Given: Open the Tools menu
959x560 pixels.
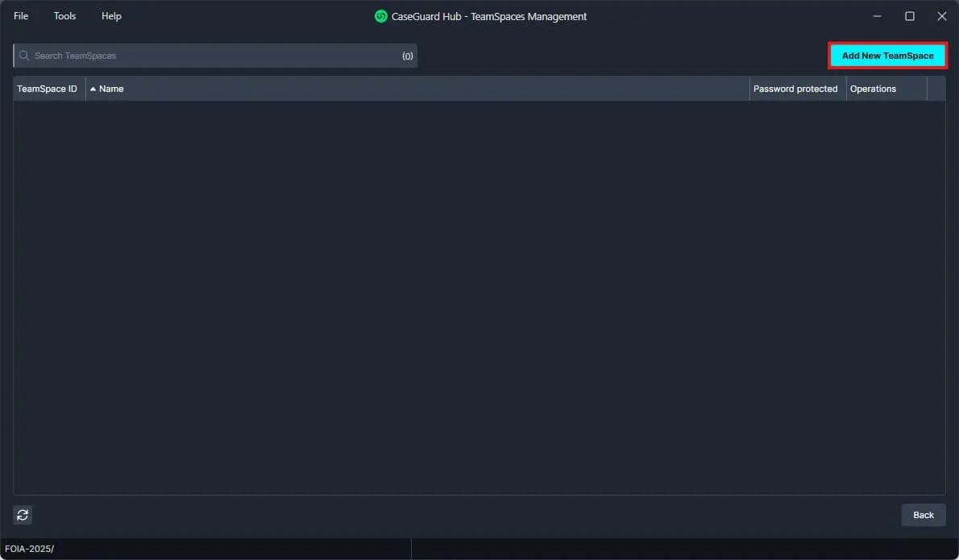Looking at the screenshot, I should [x=64, y=16].
